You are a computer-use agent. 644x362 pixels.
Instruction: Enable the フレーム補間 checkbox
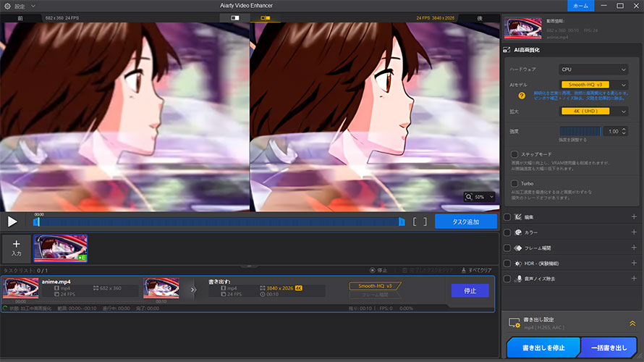coord(507,248)
